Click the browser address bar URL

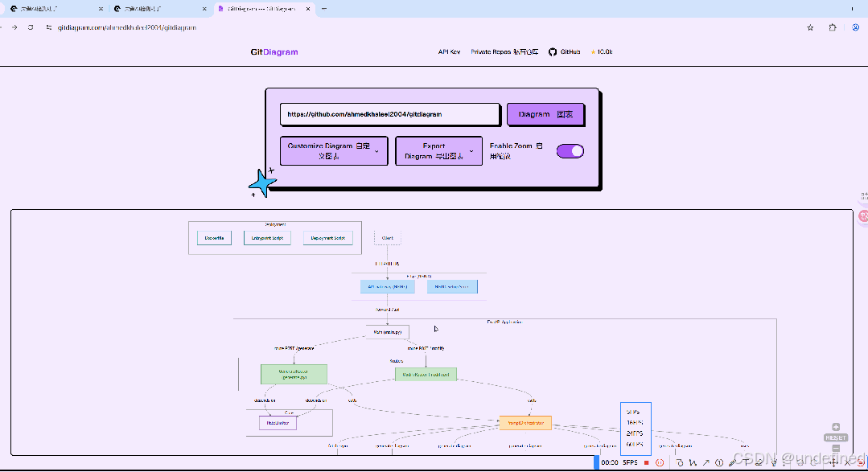point(127,27)
